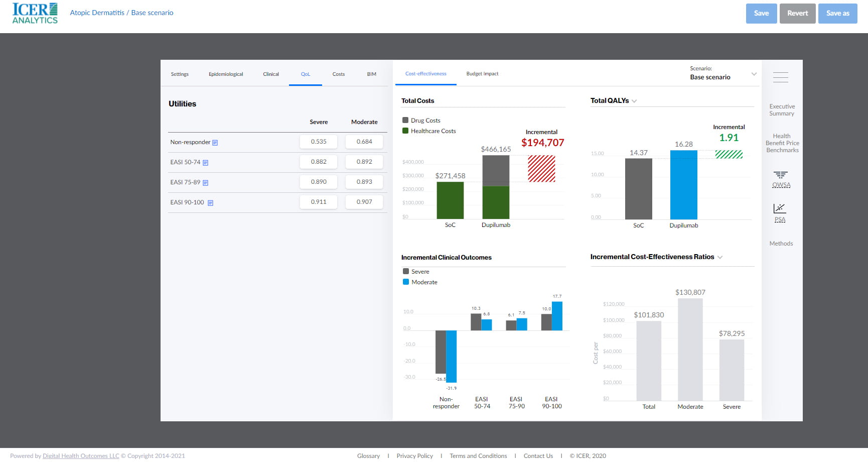The width and height of the screenshot is (868, 464).
Task: Click the ICER Analytics logo
Action: (x=35, y=13)
